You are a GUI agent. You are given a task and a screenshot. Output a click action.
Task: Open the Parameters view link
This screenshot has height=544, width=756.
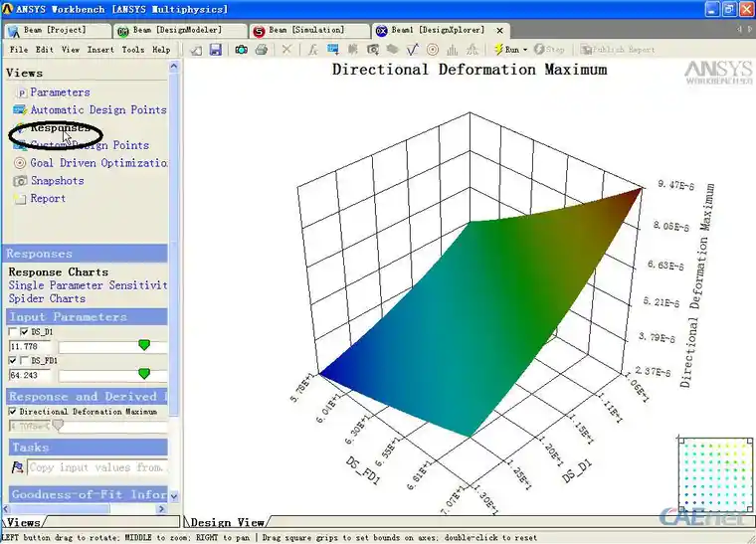pyautogui.click(x=60, y=92)
